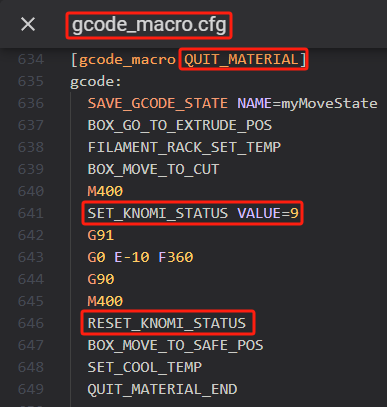Click the M400 command on line 645
Screen dimensions: 387x407
(x=105, y=301)
